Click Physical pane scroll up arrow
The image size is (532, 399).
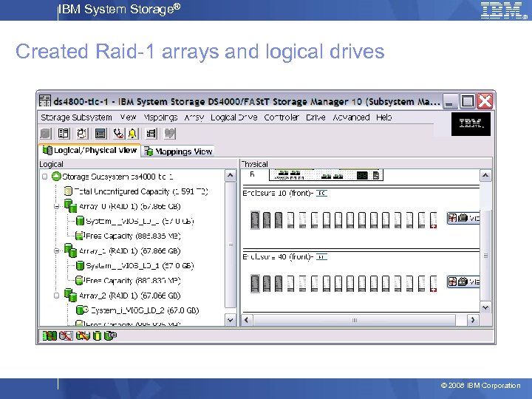tap(485, 175)
